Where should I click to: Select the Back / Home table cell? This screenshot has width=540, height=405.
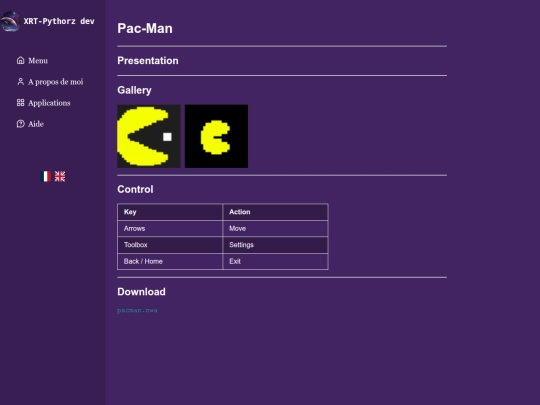pyautogui.click(x=170, y=261)
